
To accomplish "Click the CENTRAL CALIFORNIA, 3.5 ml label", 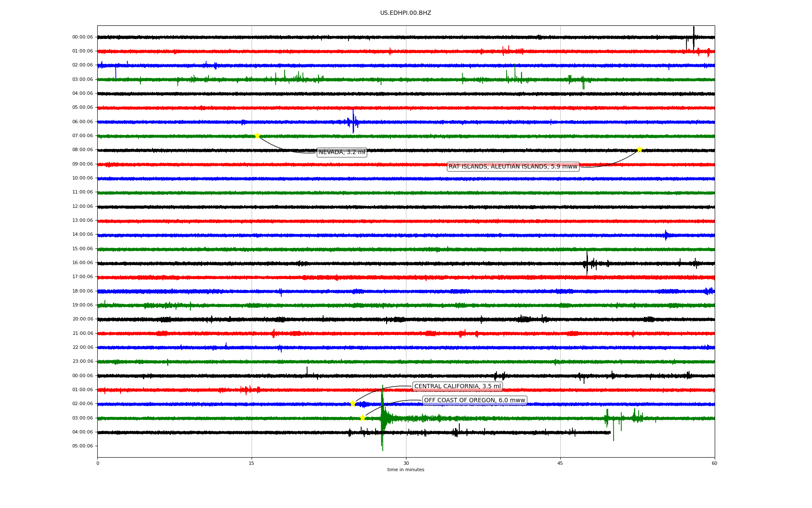I will [x=457, y=386].
